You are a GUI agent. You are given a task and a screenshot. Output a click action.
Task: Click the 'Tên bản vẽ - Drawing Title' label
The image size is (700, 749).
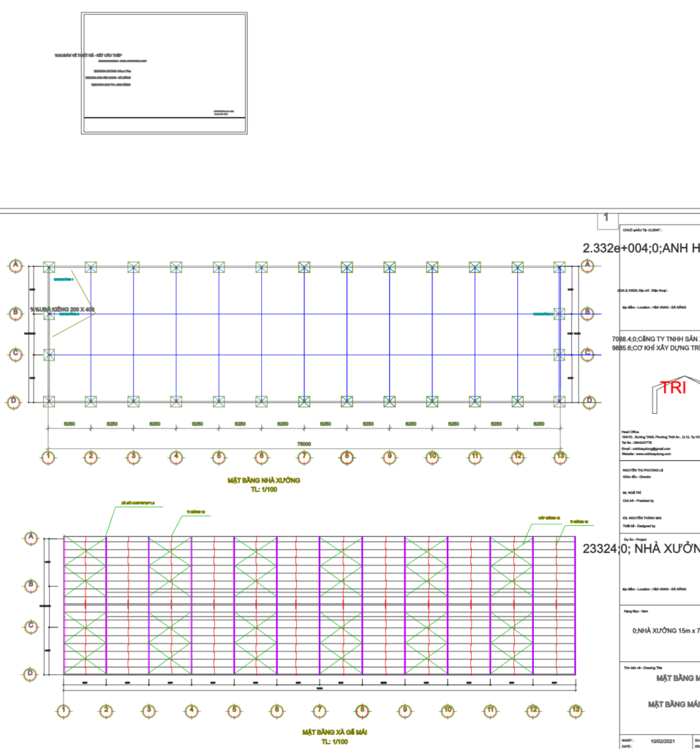[643, 668]
